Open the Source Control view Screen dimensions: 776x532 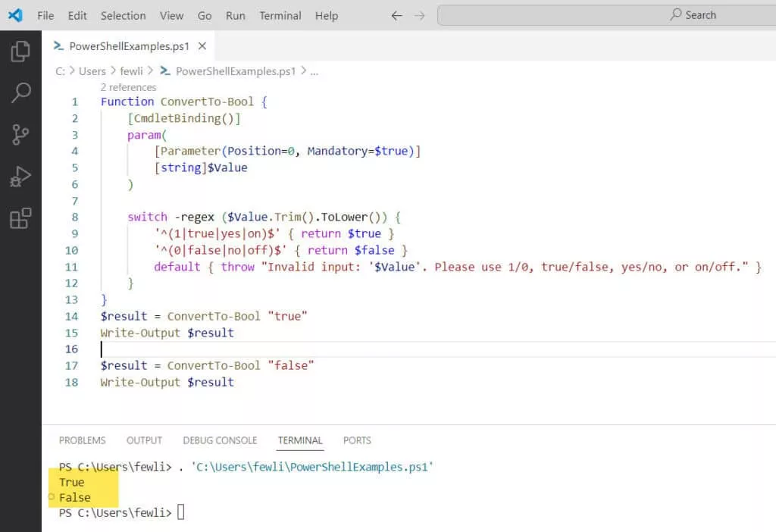coord(20,135)
